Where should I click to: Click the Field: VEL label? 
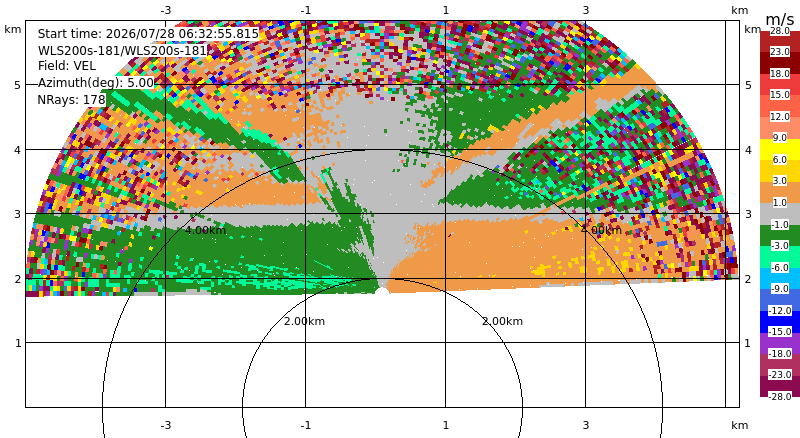[67, 66]
